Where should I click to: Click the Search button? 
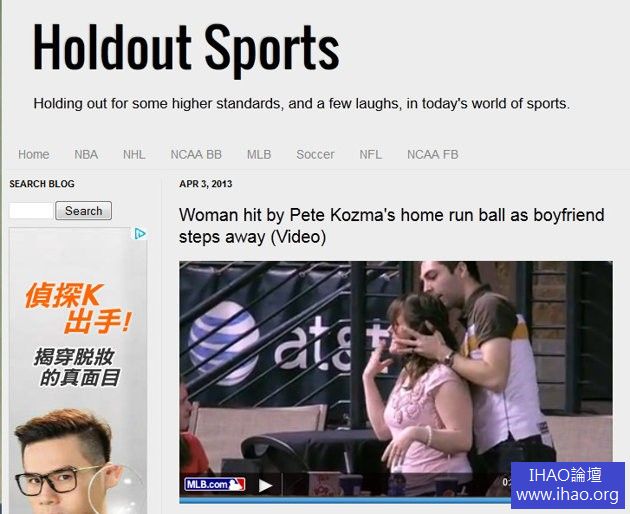point(84,211)
